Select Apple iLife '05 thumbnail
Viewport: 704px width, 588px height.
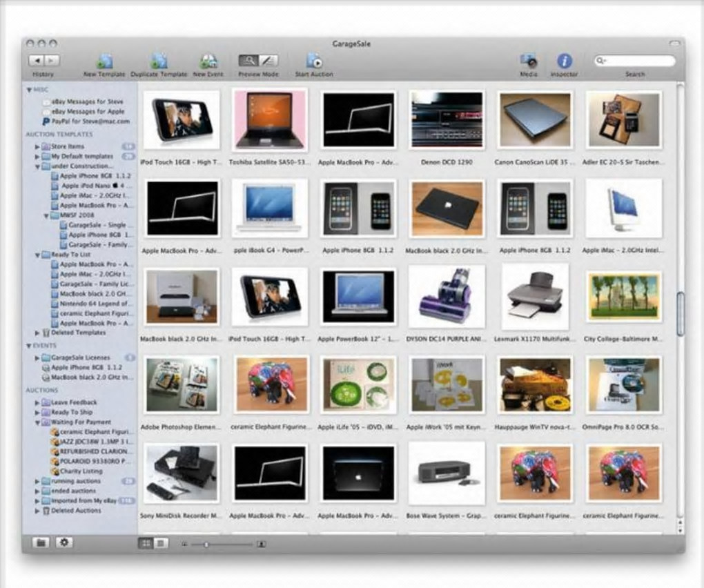click(x=358, y=384)
